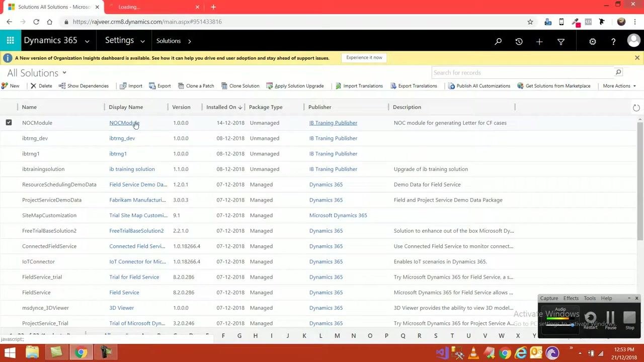
Task: Reload the page in Chrome
Action: (x=36, y=22)
